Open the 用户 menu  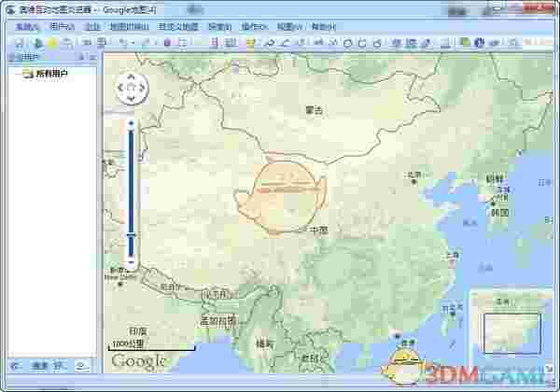(63, 27)
